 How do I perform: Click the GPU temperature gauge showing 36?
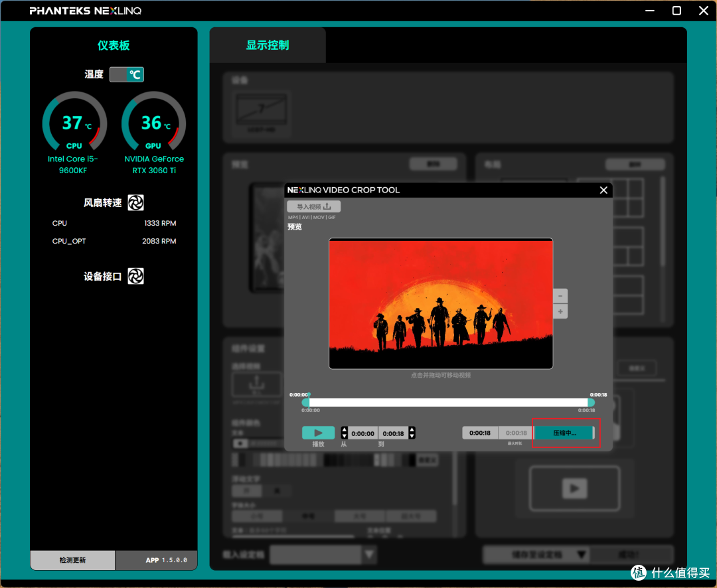[153, 121]
